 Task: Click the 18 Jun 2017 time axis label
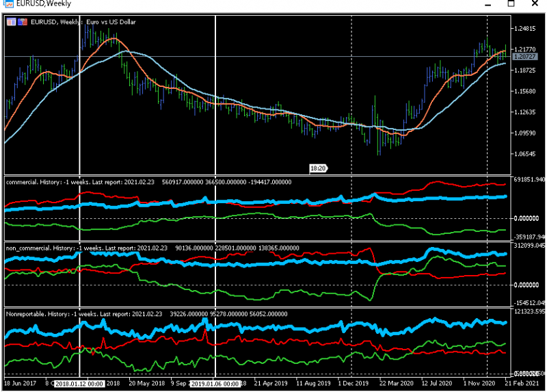click(20, 383)
